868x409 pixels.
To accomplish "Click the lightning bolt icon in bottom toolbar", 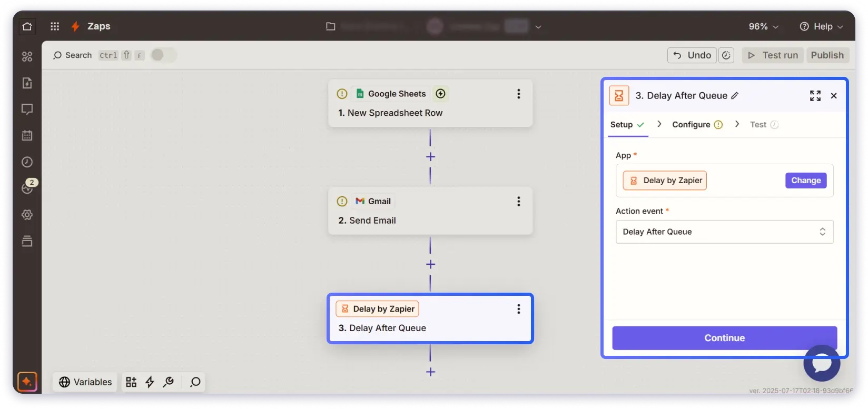I will [x=150, y=382].
